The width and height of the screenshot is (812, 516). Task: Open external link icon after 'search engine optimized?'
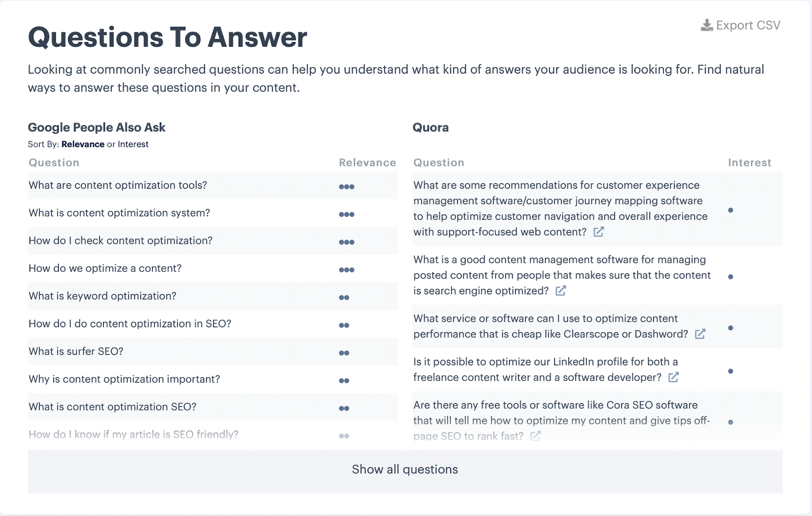[x=561, y=291]
